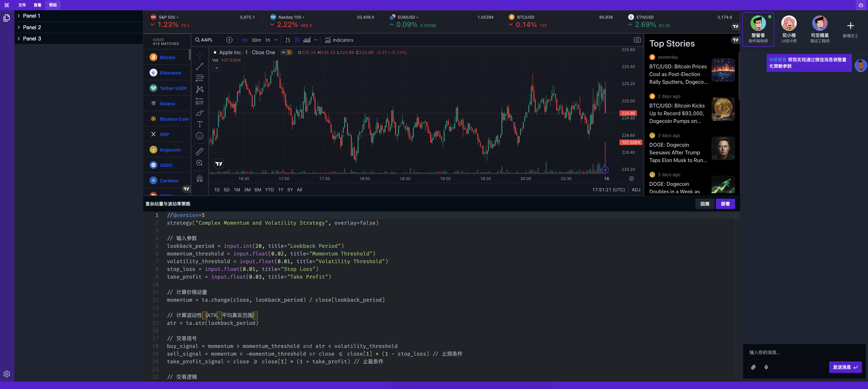Expand Panel 2 in the sidebar
Screen dimensions: 868x389
click(32, 27)
